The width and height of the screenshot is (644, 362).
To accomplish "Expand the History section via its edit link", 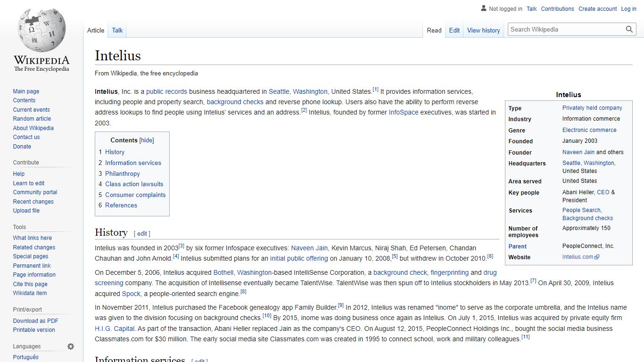I will (142, 233).
